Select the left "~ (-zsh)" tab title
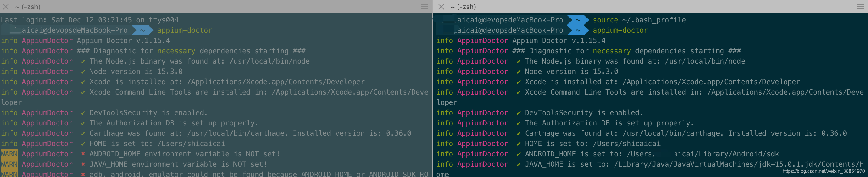 pyautogui.click(x=28, y=7)
